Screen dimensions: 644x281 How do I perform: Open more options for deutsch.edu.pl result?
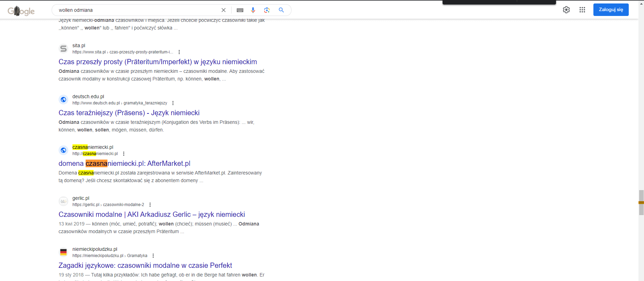(173, 103)
